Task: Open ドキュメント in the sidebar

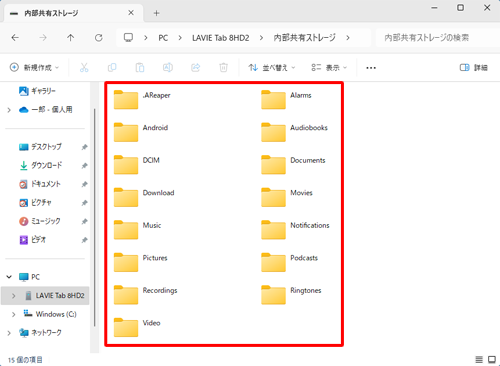Action: (x=47, y=184)
